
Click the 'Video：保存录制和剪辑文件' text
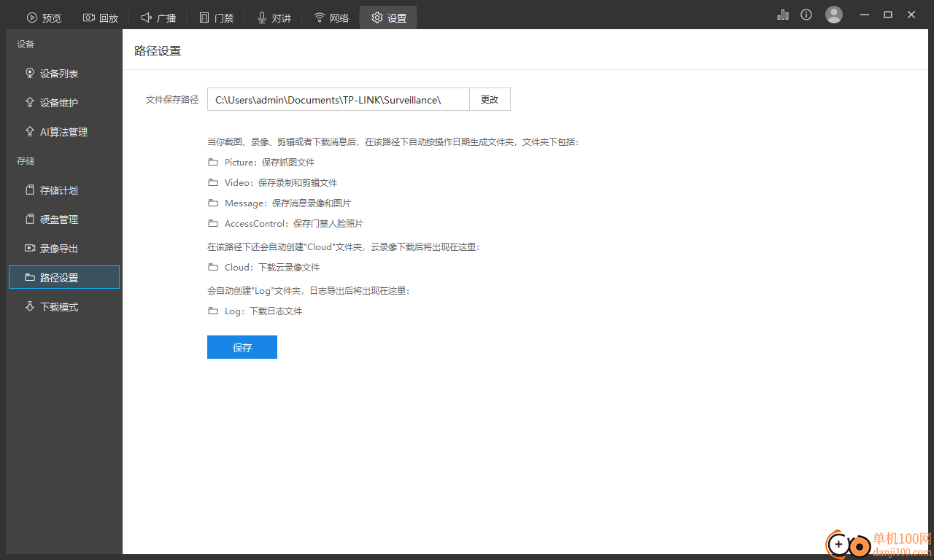tap(281, 183)
